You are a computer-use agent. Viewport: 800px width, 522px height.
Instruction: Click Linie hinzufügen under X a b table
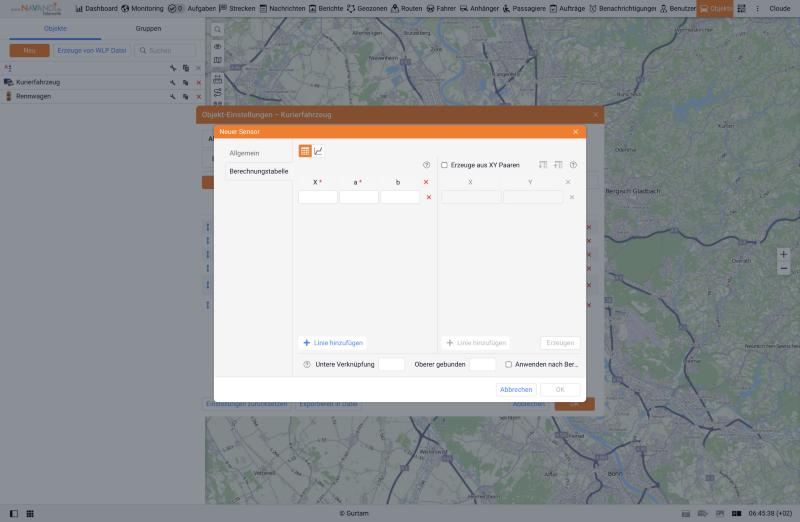333,343
